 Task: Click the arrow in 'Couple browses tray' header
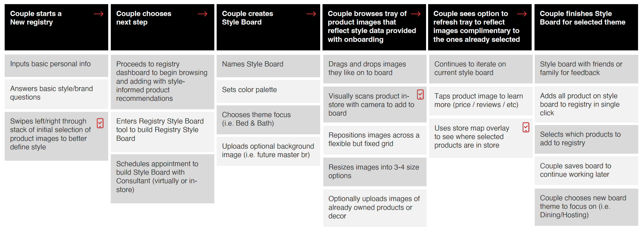(416, 14)
